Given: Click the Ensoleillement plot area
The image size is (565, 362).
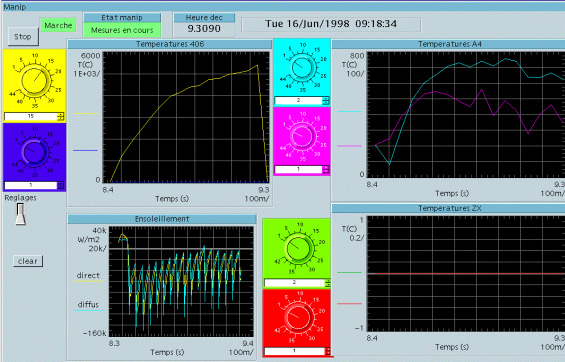Looking at the screenshot, I should point(181,282).
